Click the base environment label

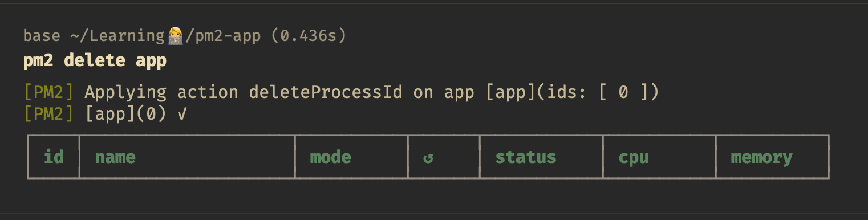click(x=42, y=36)
